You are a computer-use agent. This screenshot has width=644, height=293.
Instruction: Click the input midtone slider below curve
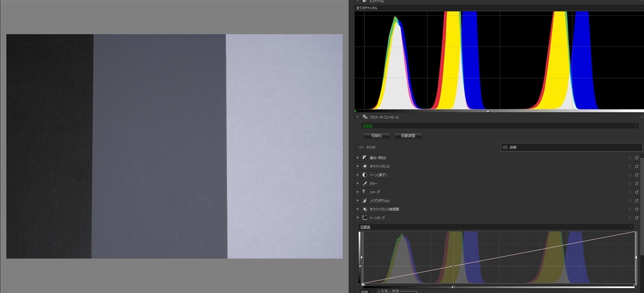pyautogui.click(x=453, y=287)
